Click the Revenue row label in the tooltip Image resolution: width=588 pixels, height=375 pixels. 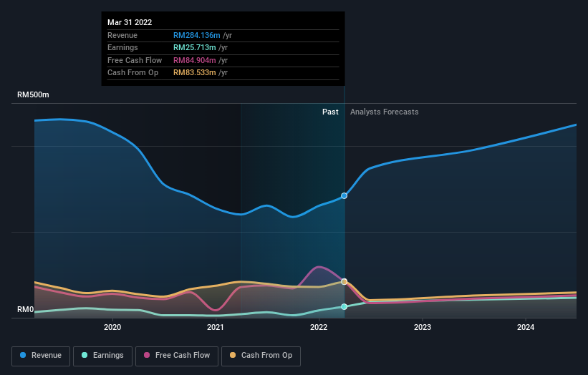[x=122, y=35]
